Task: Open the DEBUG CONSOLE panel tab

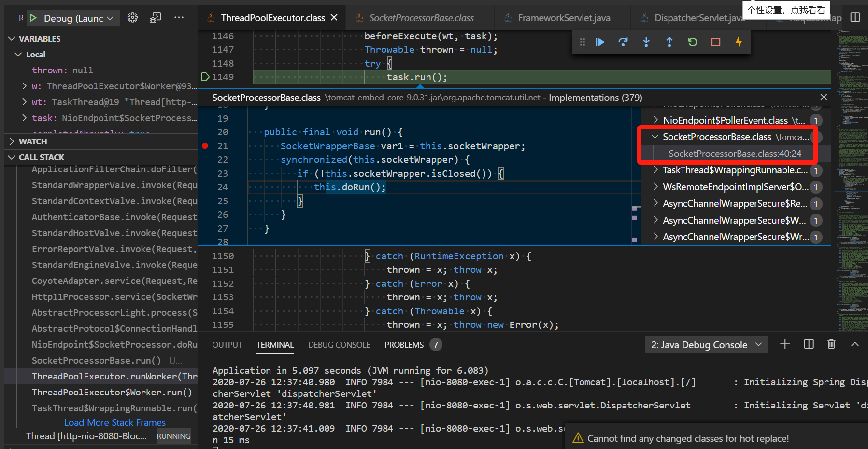Action: (x=339, y=344)
